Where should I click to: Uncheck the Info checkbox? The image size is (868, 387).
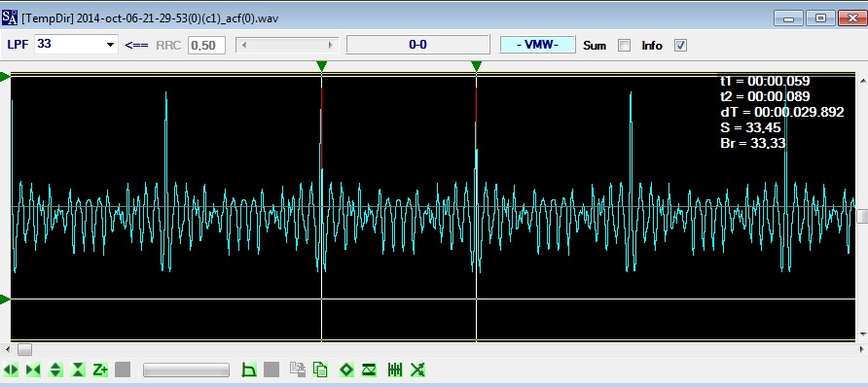click(x=680, y=46)
